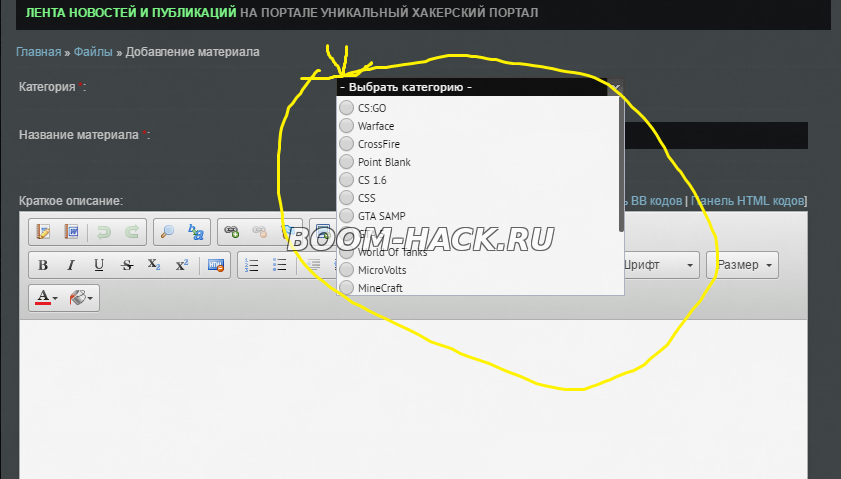
Task: Open the Файлы breadcrumb link
Action: pos(93,52)
